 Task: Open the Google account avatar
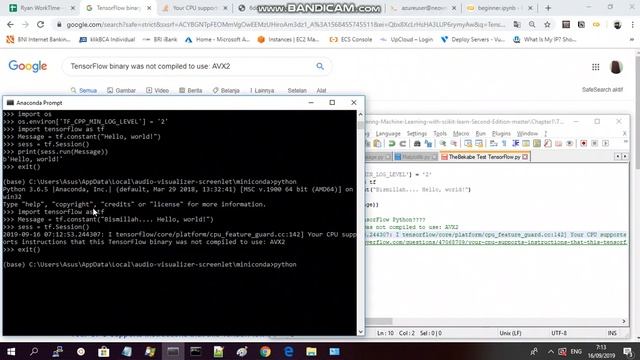click(x=616, y=67)
